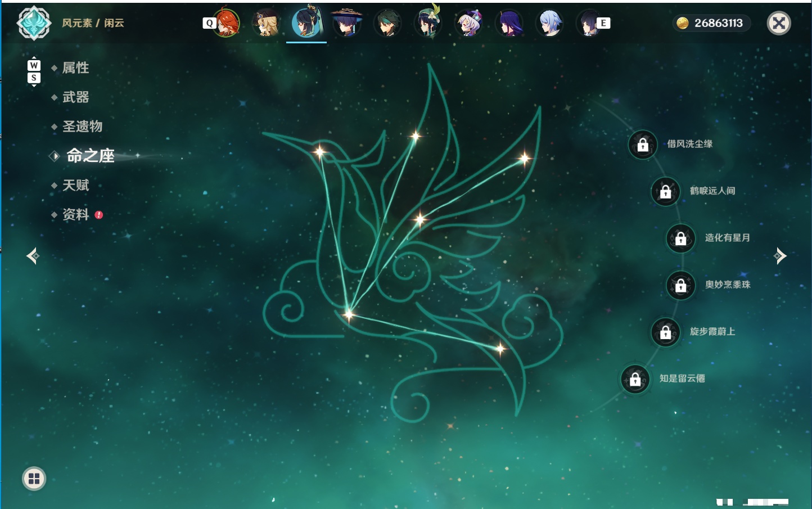
Task: Click the Mora balance 26863113
Action: pos(719,23)
